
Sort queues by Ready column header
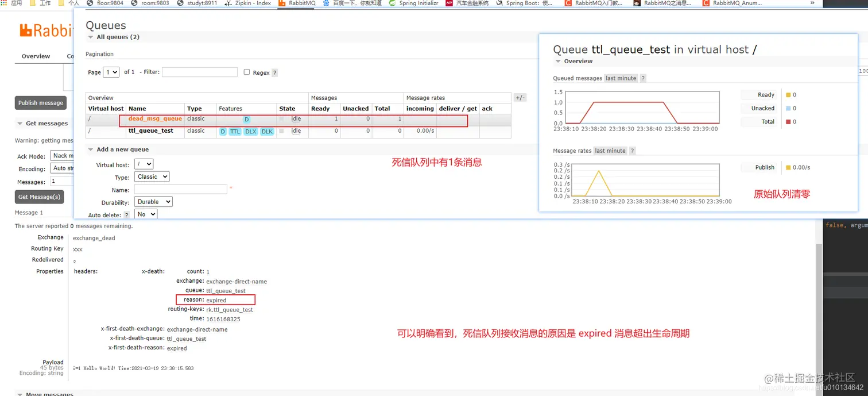(x=320, y=109)
